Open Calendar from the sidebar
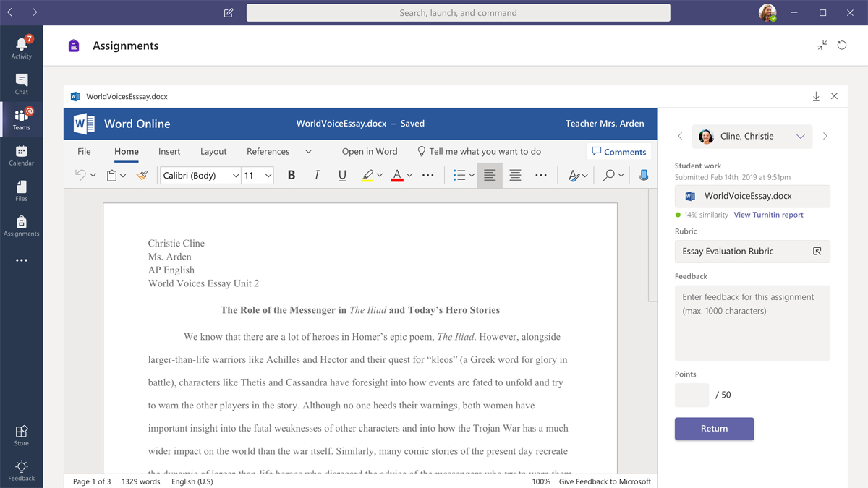This screenshot has height=488, width=868. pyautogui.click(x=22, y=155)
